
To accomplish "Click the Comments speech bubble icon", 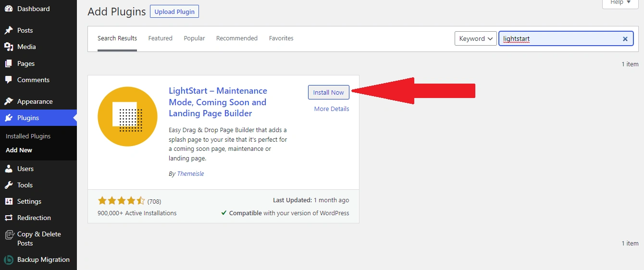I will click(9, 80).
